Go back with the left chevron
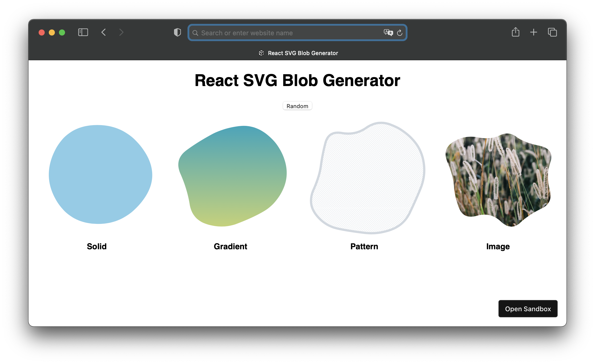 [x=103, y=32]
